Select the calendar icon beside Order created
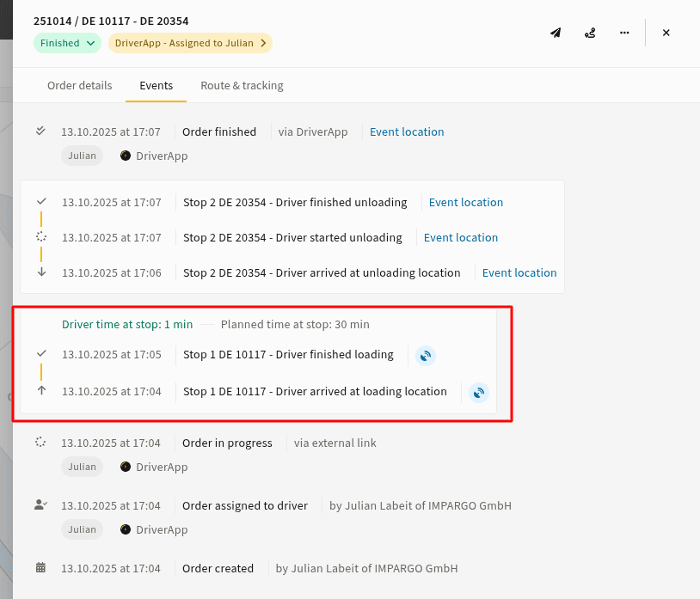 click(x=40, y=568)
